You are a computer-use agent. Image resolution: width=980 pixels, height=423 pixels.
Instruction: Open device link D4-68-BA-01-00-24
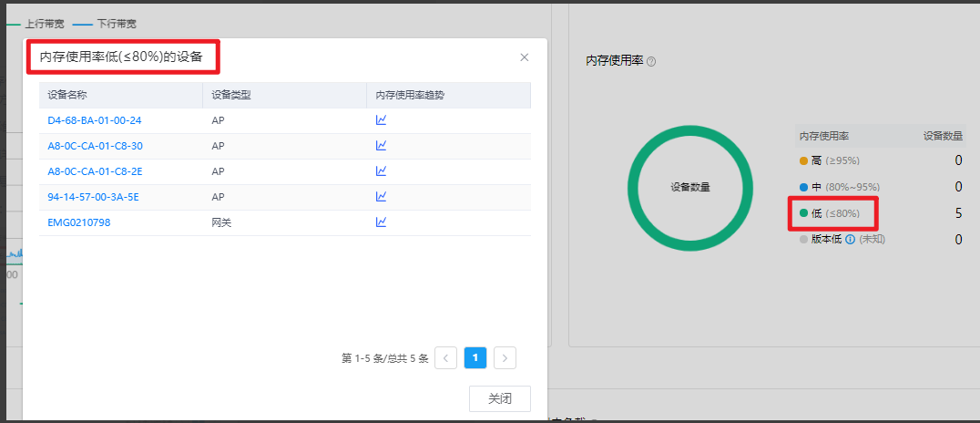(94, 120)
